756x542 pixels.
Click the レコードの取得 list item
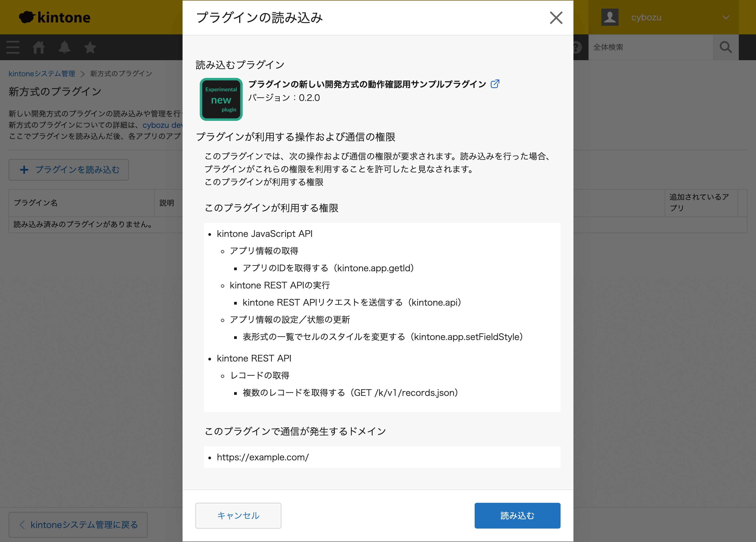260,375
